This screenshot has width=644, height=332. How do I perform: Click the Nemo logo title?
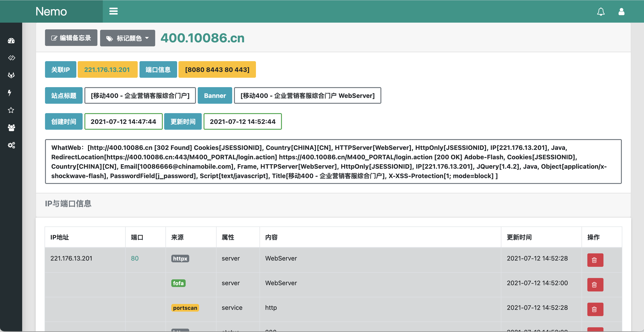(x=51, y=11)
